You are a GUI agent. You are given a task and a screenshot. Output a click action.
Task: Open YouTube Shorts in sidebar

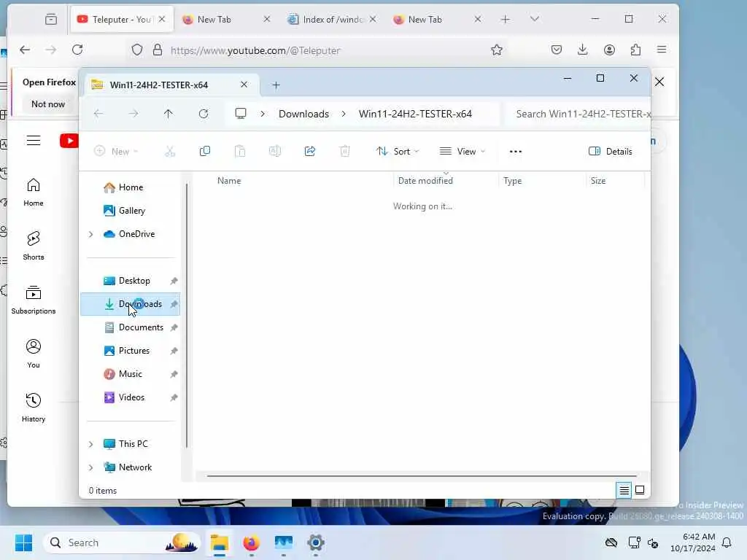(x=34, y=246)
